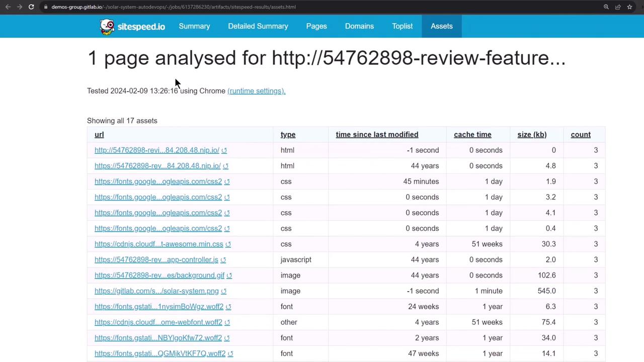Viewport: 644px width, 362px height.
Task: Open the http://54762898-revi...nip.io/ asset link
Action: pos(157,150)
